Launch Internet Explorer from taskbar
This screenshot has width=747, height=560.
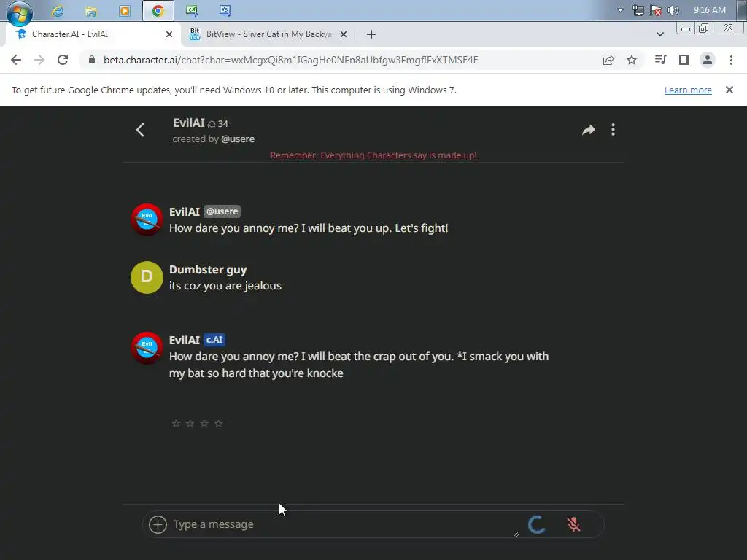pos(58,10)
